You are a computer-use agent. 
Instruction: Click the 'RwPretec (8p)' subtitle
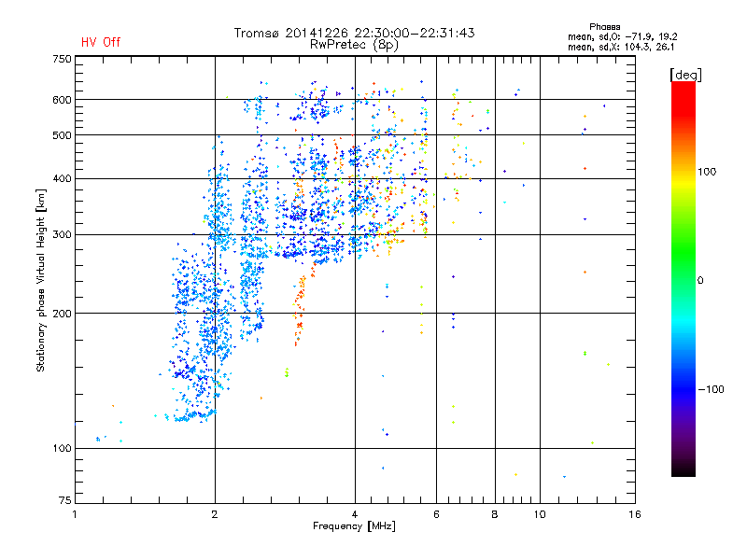354,45
